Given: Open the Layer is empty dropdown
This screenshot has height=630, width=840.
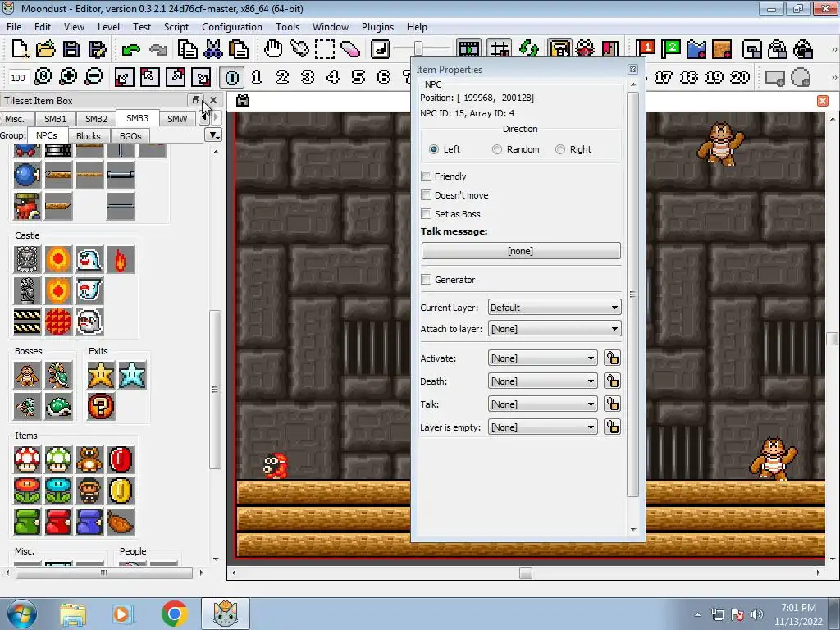Looking at the screenshot, I should 543,427.
